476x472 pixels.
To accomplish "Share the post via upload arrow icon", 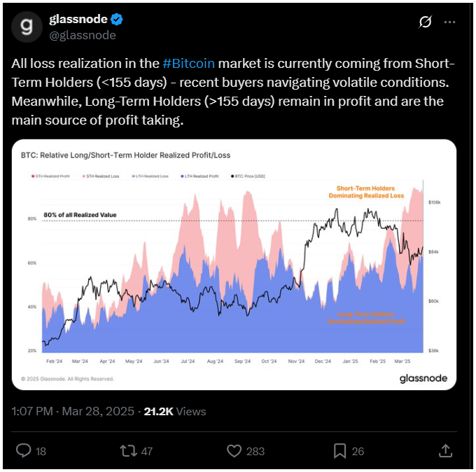I will tap(445, 451).
